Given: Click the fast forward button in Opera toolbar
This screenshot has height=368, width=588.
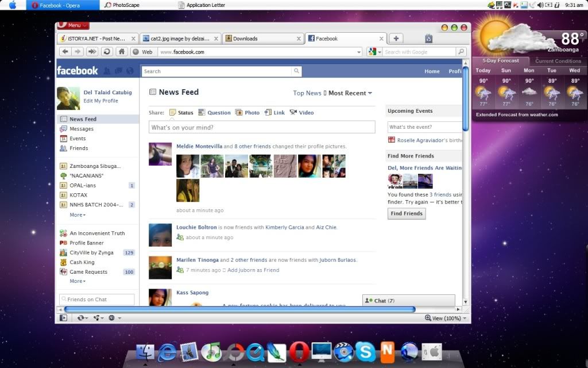Looking at the screenshot, I should [x=92, y=52].
